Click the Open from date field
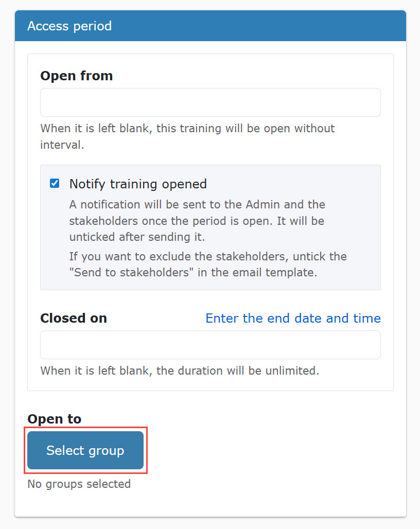 tap(210, 102)
